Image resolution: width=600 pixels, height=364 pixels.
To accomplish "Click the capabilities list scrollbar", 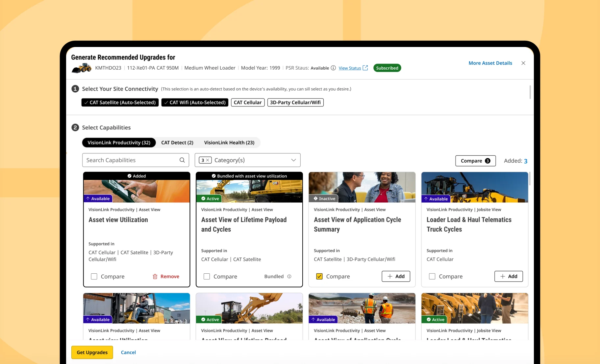I will (x=530, y=178).
